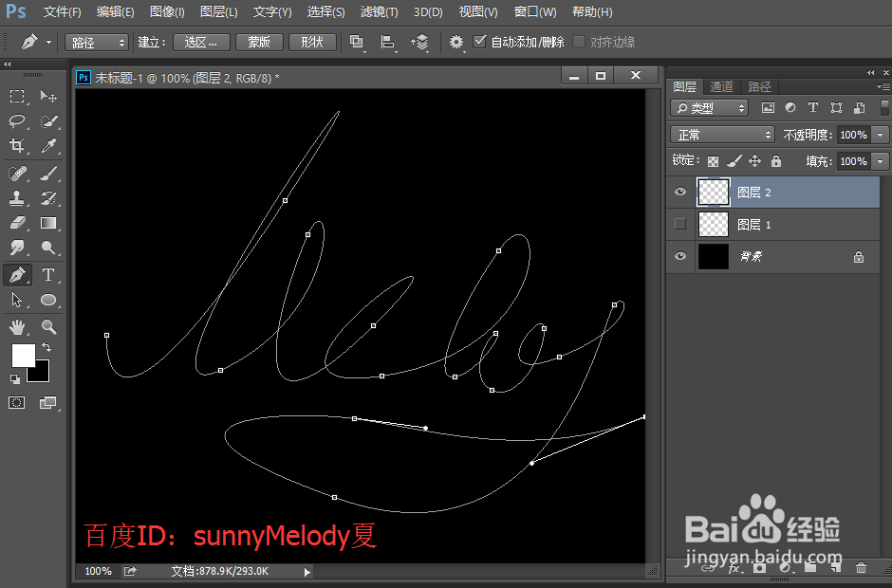Select the Ellipse shape tool
The image size is (892, 588).
pos(48,300)
